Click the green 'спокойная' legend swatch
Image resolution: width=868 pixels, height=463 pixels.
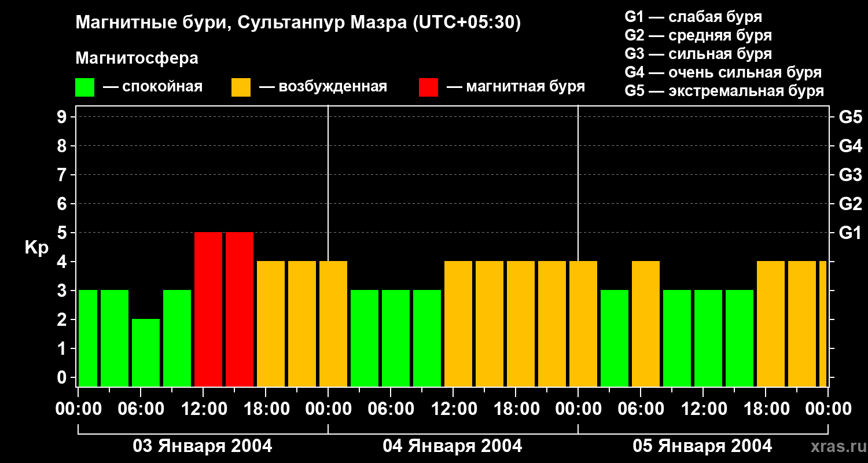pos(84,87)
